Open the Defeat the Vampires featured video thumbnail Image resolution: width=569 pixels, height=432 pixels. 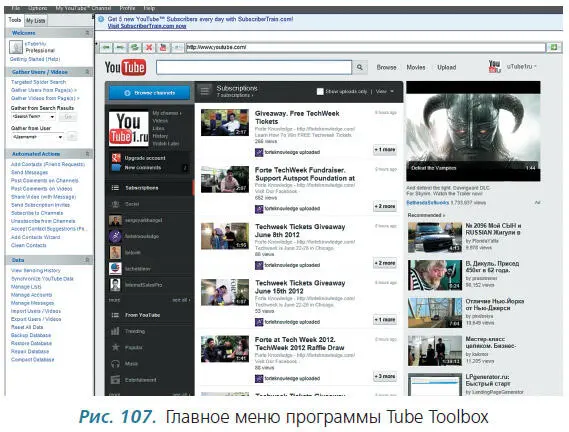point(473,131)
